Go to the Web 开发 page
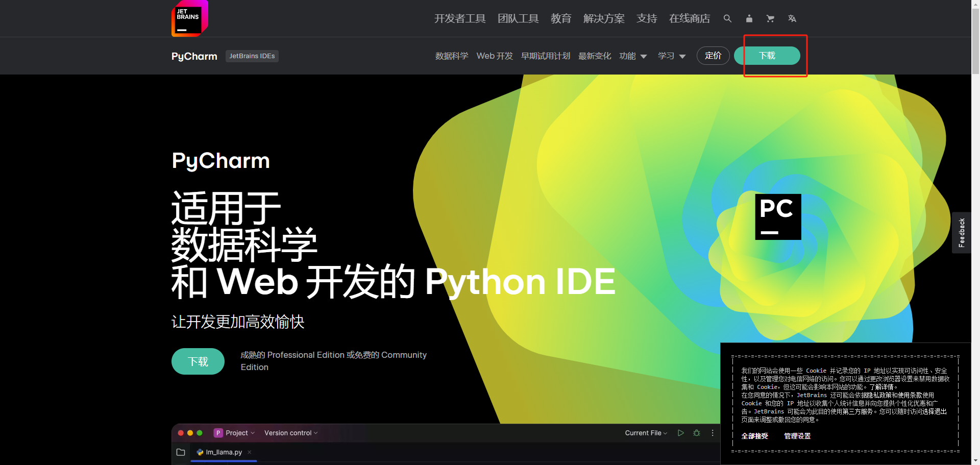 pyautogui.click(x=495, y=56)
